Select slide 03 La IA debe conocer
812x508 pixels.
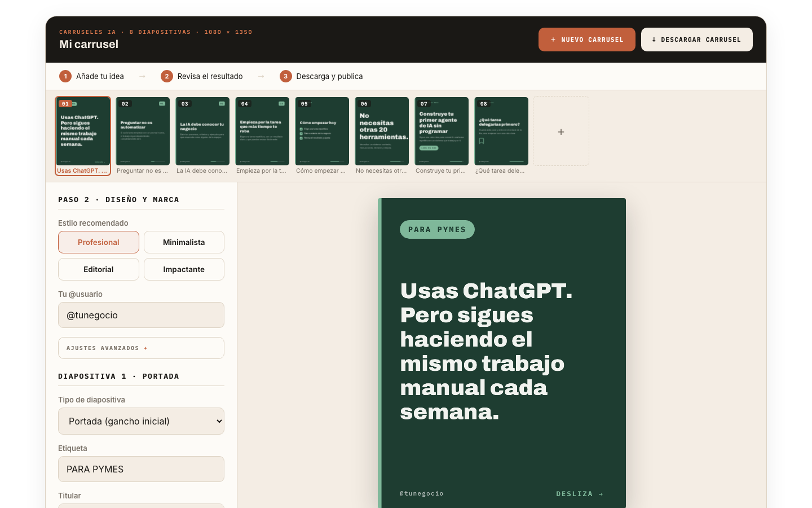[x=202, y=136]
